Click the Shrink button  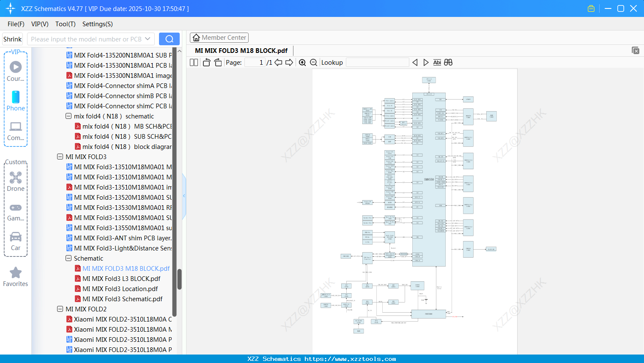click(x=12, y=39)
